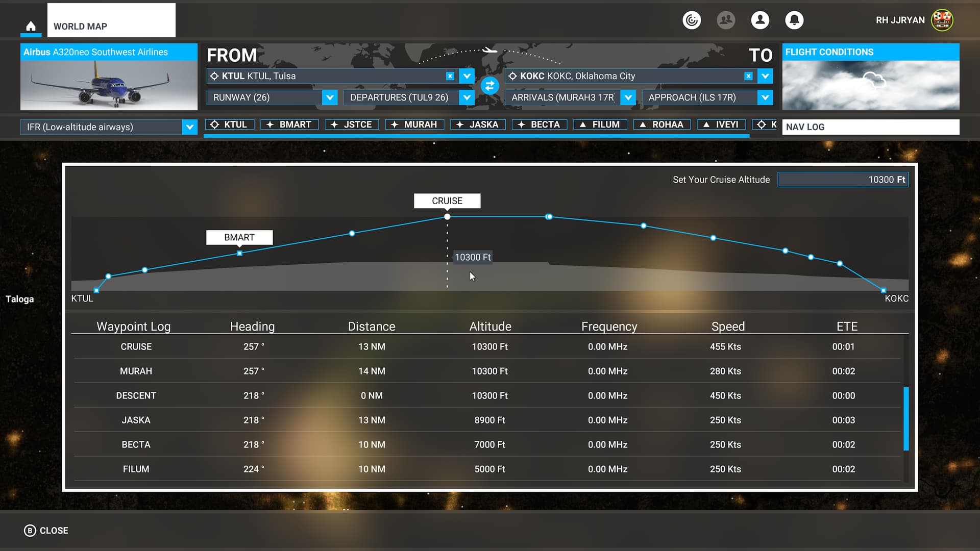Open the notifications bell icon
Screen dimensions: 980x551
pyautogui.click(x=794, y=20)
